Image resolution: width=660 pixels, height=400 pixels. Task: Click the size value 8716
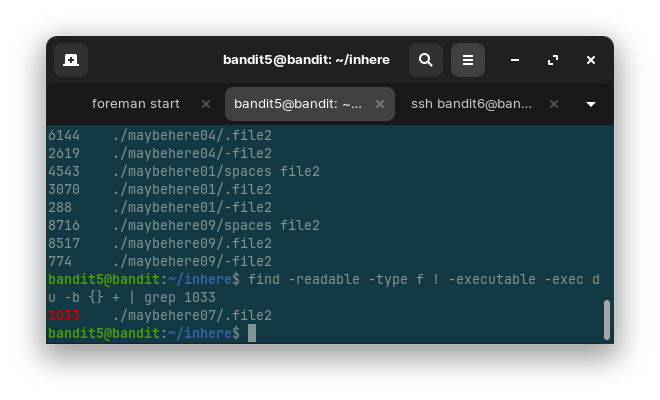(64, 225)
